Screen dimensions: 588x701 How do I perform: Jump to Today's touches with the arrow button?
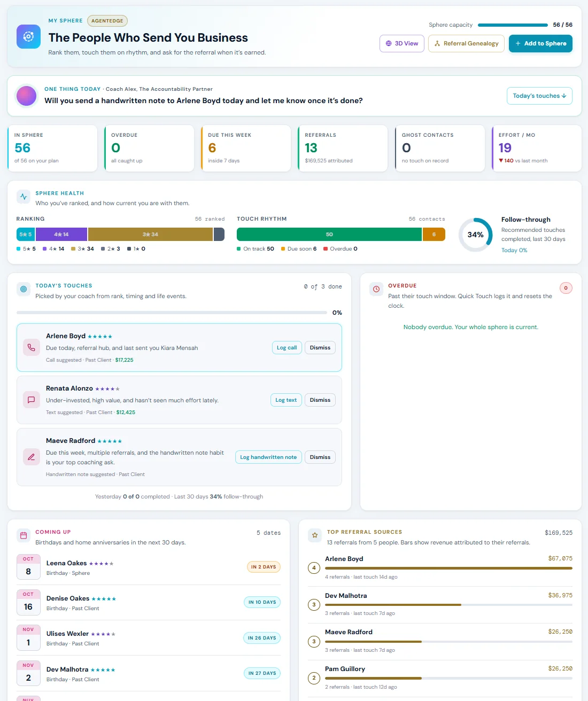coord(539,96)
